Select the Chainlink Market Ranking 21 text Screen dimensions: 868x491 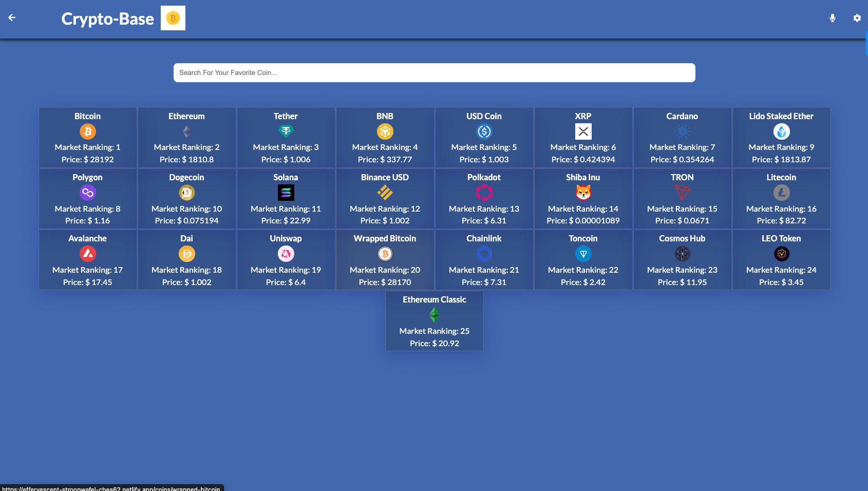click(x=484, y=270)
